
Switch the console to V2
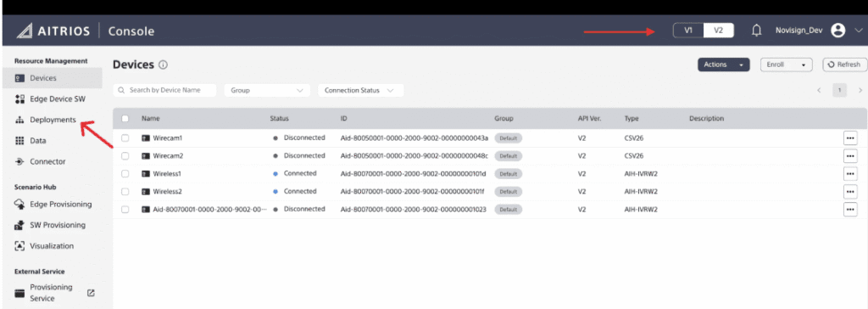tap(719, 31)
